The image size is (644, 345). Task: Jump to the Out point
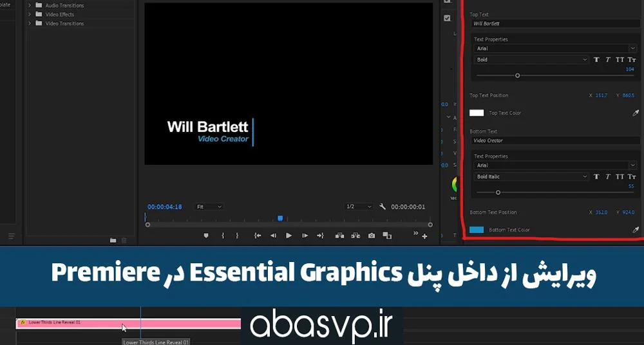point(320,236)
